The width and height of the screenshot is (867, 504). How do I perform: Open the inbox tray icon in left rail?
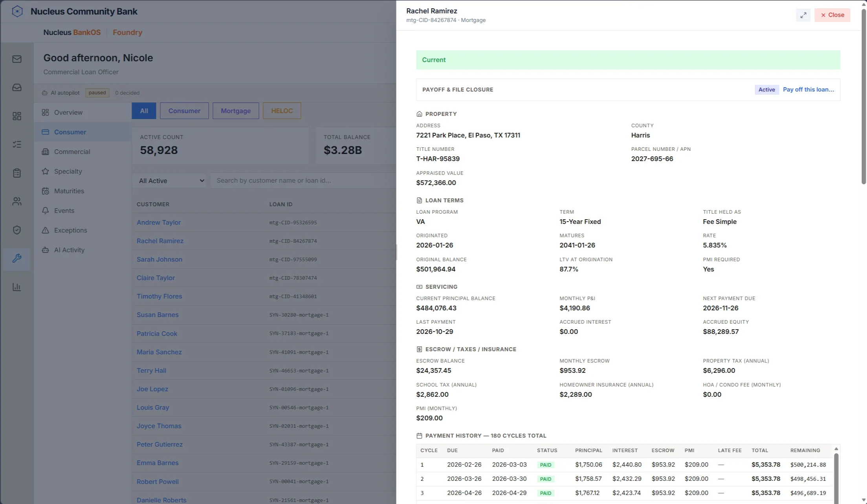[x=17, y=88]
